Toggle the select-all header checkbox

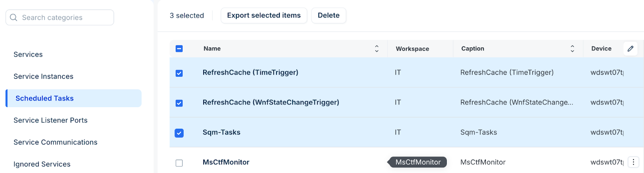tap(179, 49)
